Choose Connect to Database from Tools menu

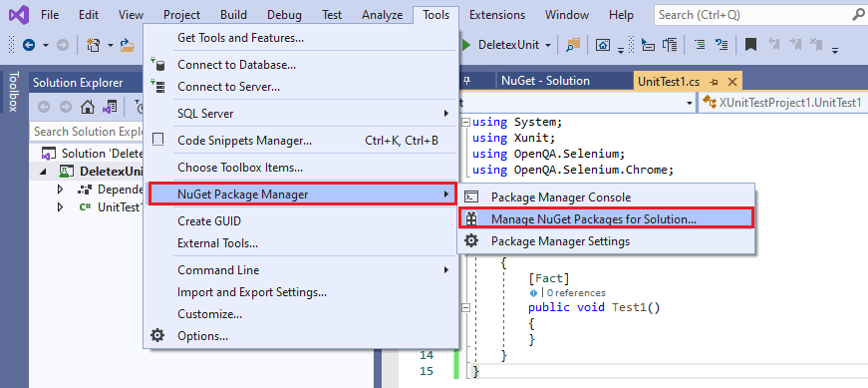301,65
